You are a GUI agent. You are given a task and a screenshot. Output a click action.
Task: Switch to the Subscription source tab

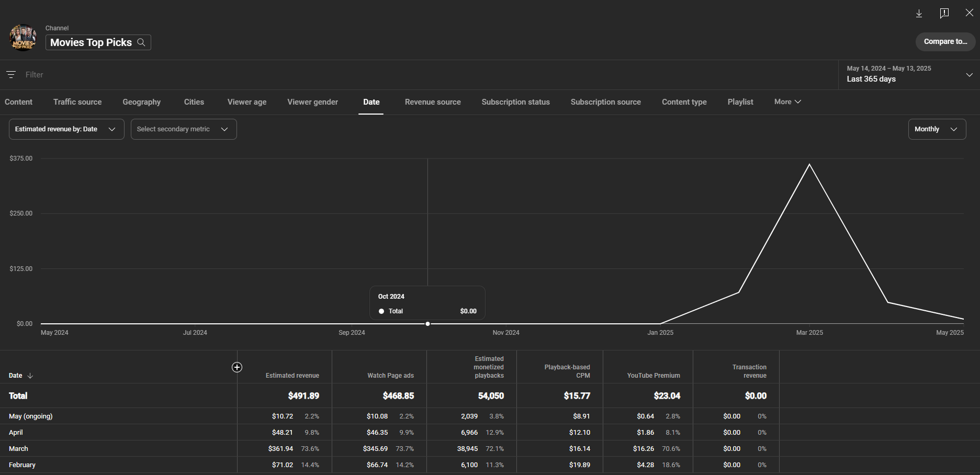click(x=606, y=102)
